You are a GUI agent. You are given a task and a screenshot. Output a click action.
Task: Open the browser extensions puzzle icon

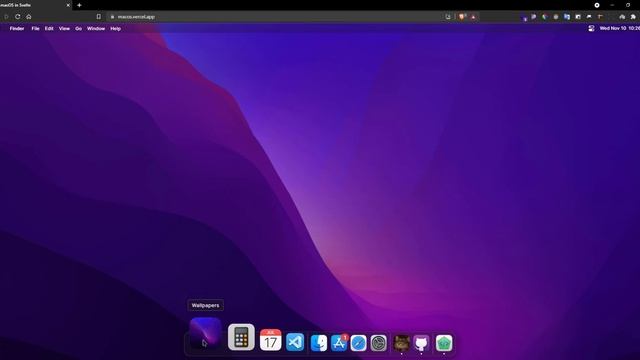tap(633, 17)
